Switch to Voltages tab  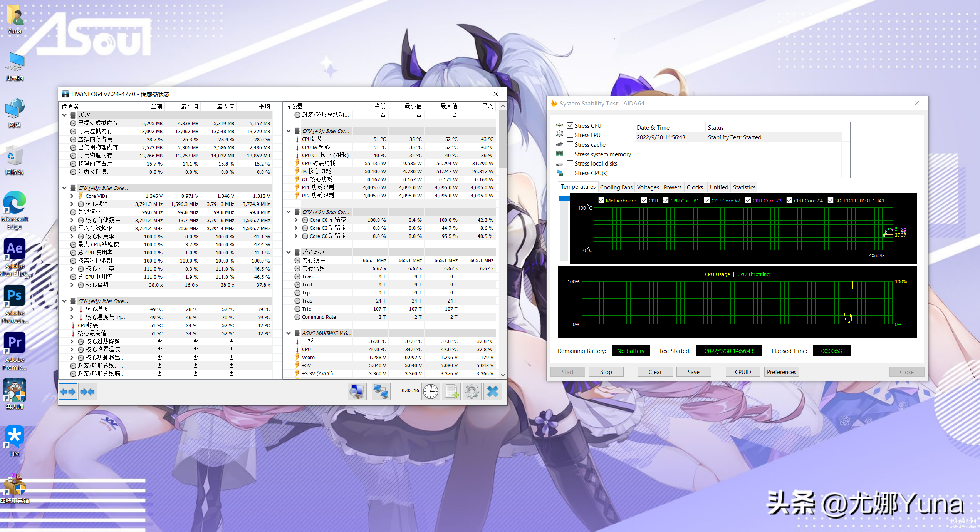tap(648, 187)
